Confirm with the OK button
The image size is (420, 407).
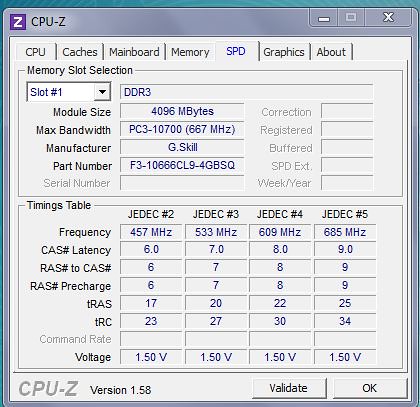pos(370,388)
